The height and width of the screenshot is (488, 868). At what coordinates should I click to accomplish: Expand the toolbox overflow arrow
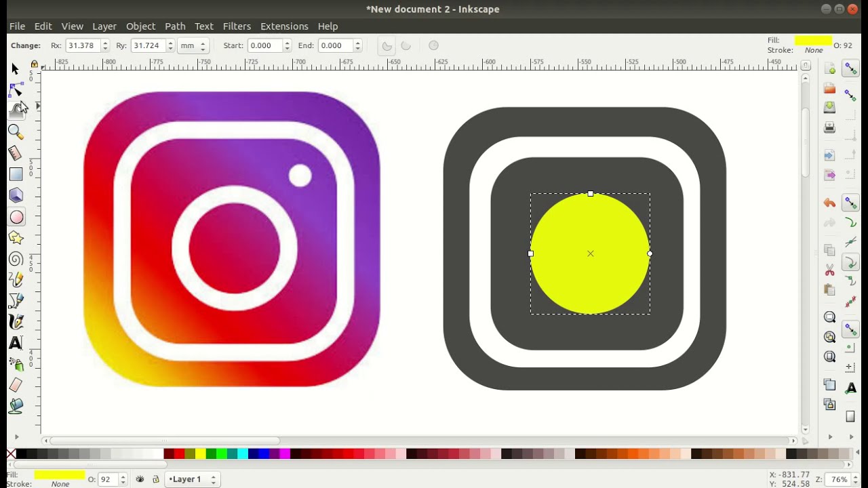[x=17, y=437]
